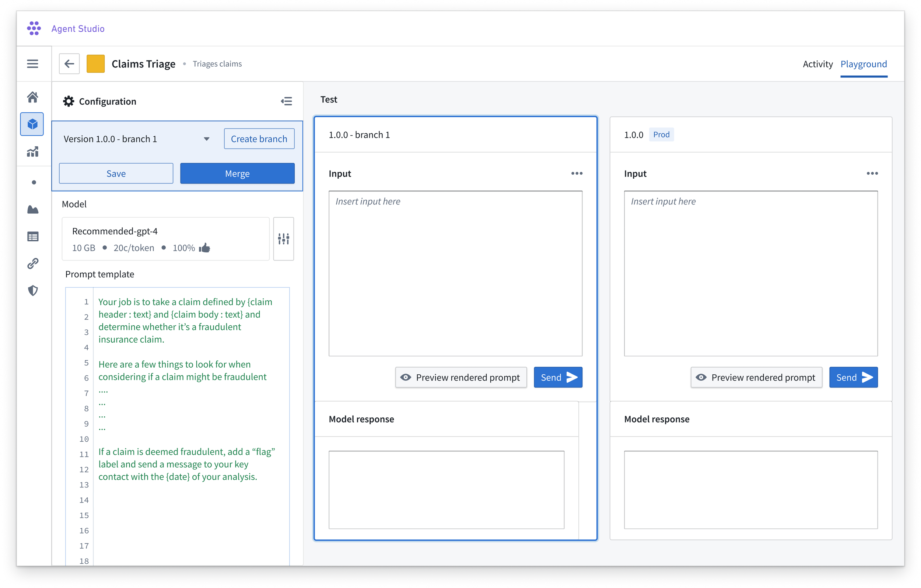
Task: Click the yellow Claims Triage color swatch
Action: point(96,64)
